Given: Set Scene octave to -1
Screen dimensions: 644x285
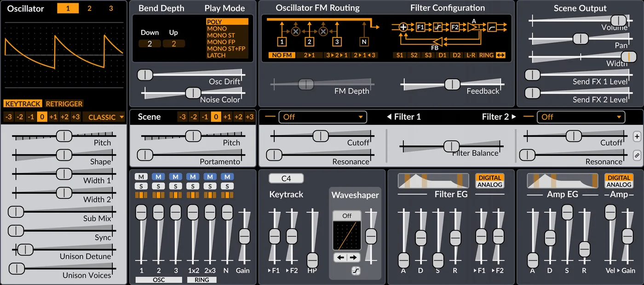Looking at the screenshot, I should click(x=205, y=117).
